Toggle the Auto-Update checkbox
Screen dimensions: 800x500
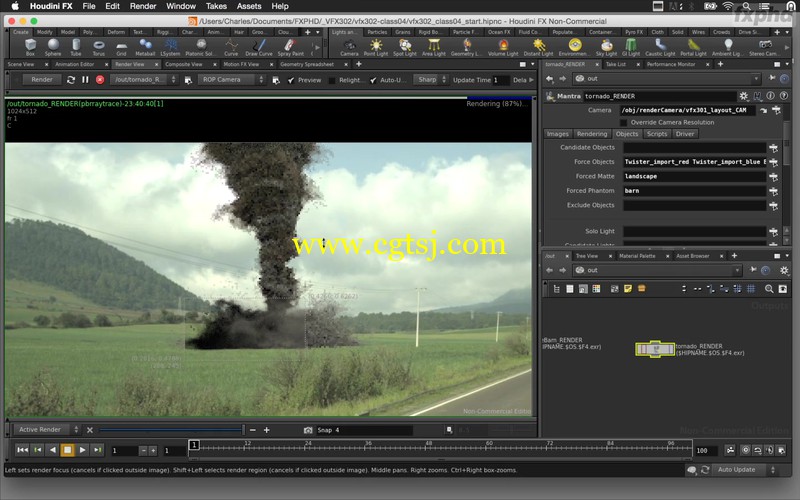pos(373,80)
